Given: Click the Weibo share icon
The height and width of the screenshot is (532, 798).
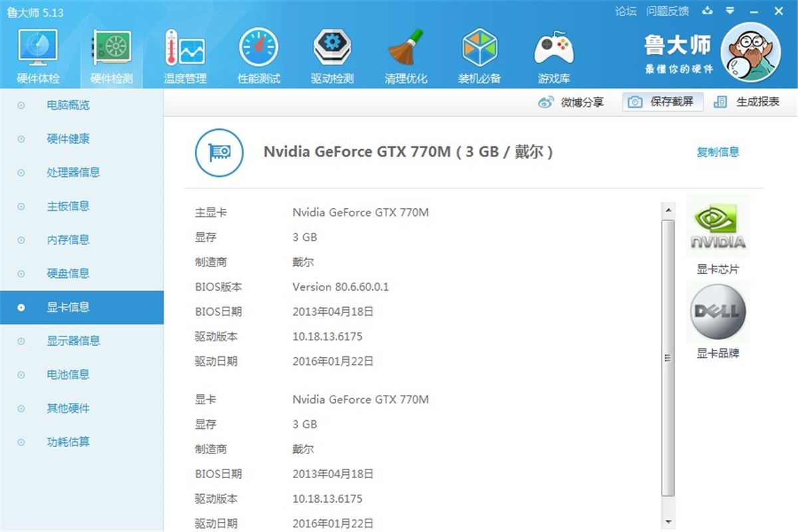Looking at the screenshot, I should coord(546,102).
